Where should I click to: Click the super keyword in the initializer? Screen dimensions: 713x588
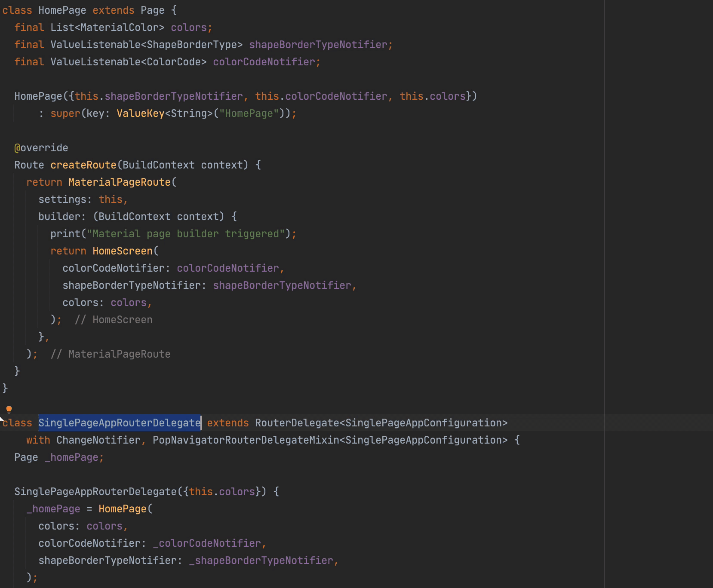(65, 113)
